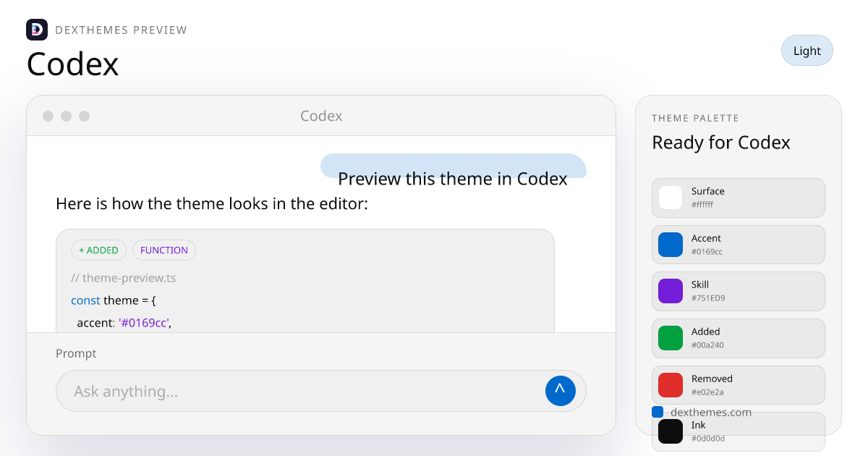
Task: Click the #0d0d0d hex value
Action: pyautogui.click(x=708, y=439)
